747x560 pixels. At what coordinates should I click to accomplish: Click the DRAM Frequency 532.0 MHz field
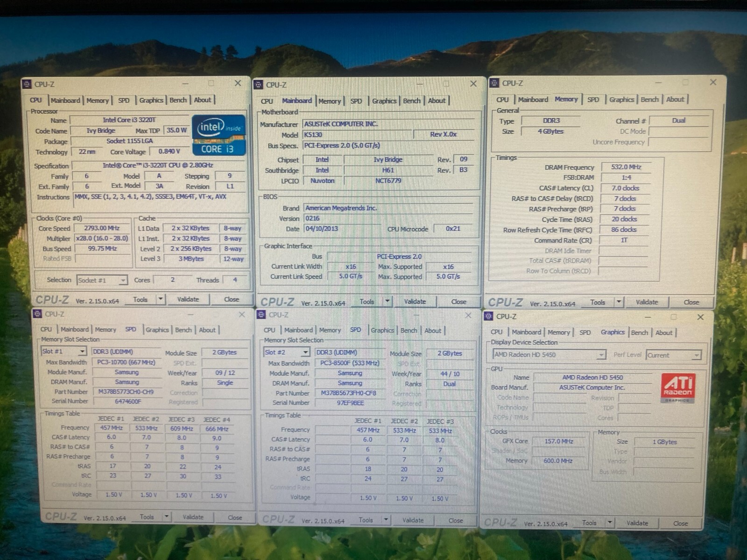tap(626, 167)
